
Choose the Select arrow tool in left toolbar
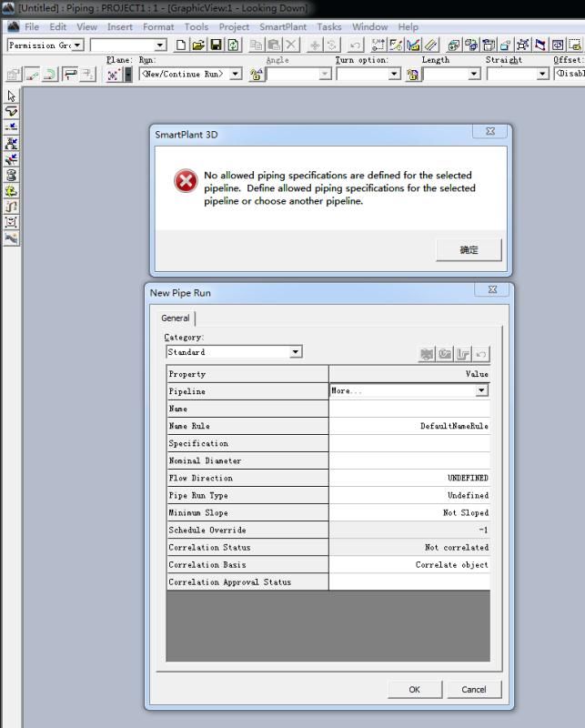(12, 96)
